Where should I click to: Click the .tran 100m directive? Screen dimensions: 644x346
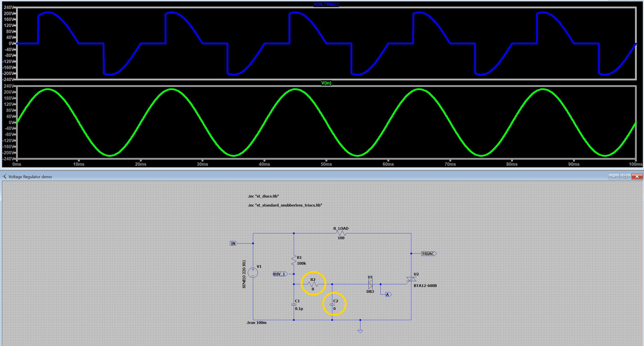(x=257, y=323)
